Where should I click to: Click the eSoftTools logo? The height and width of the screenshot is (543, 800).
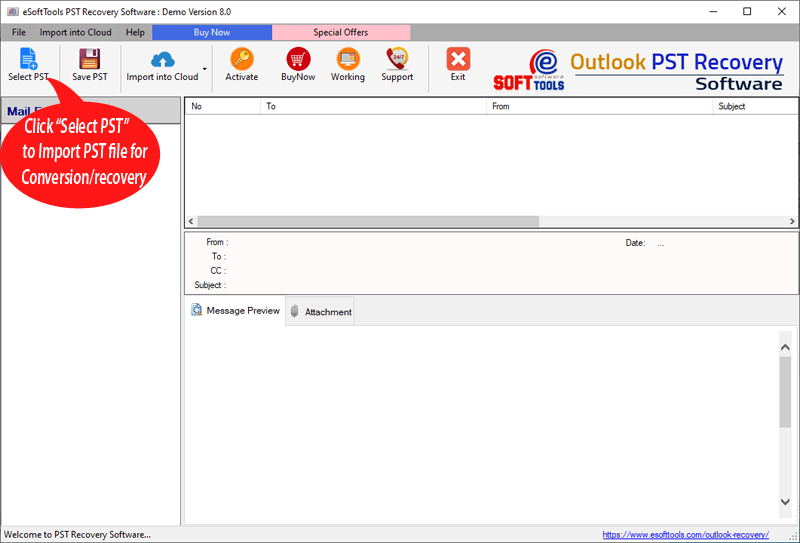(x=529, y=70)
